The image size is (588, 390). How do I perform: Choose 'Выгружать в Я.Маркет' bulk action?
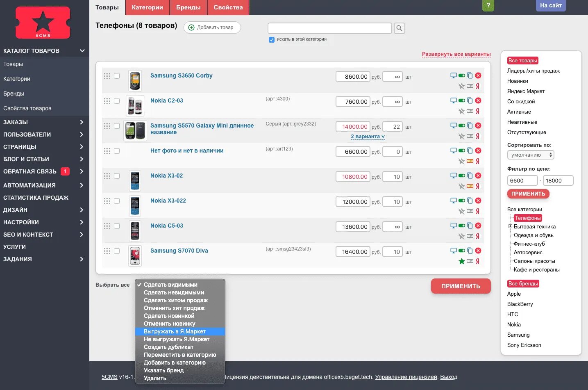(180, 331)
